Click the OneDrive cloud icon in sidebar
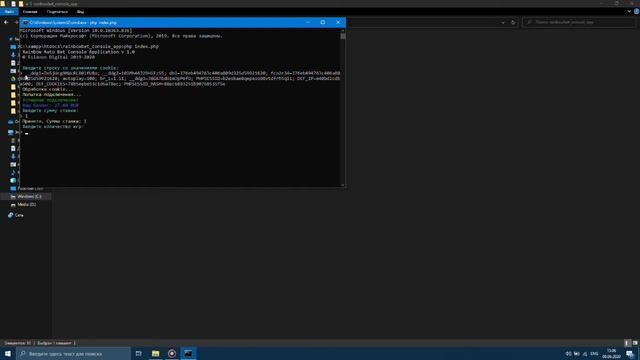 [x=11, y=122]
